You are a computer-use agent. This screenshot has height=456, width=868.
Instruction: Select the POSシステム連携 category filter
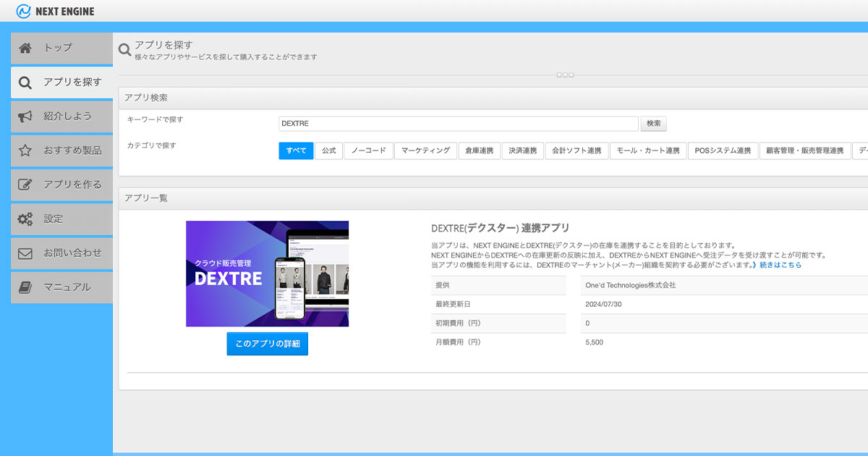coord(723,151)
